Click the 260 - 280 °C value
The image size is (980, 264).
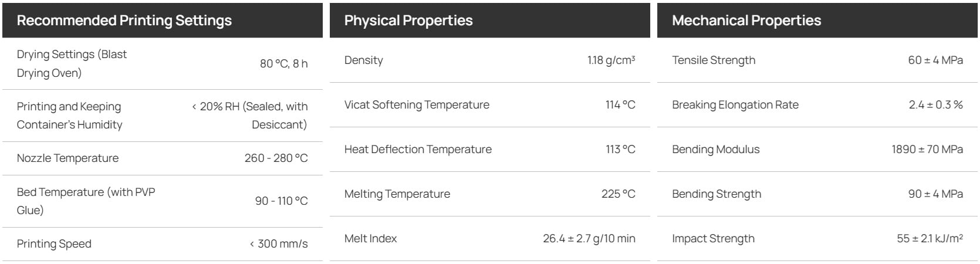[276, 158]
